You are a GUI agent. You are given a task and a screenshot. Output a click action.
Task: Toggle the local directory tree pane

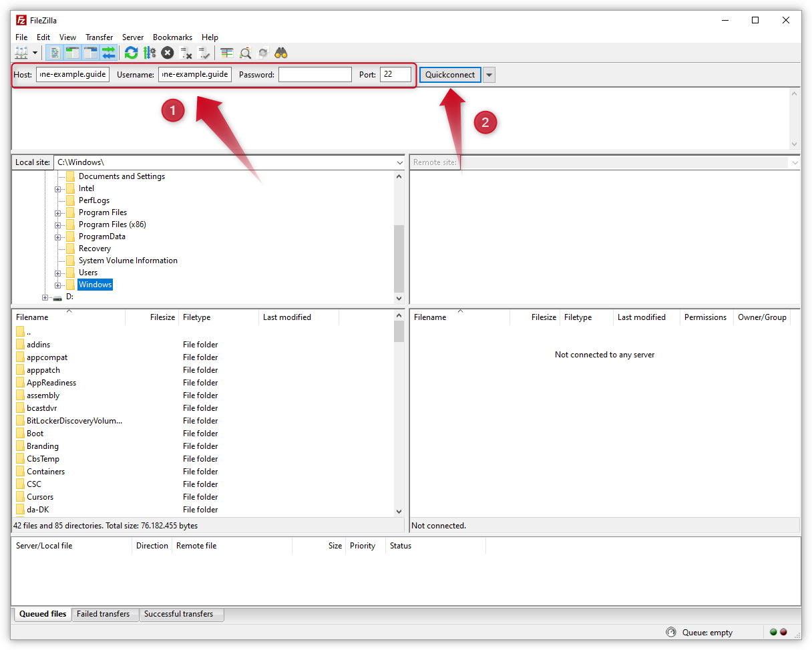[x=73, y=53]
